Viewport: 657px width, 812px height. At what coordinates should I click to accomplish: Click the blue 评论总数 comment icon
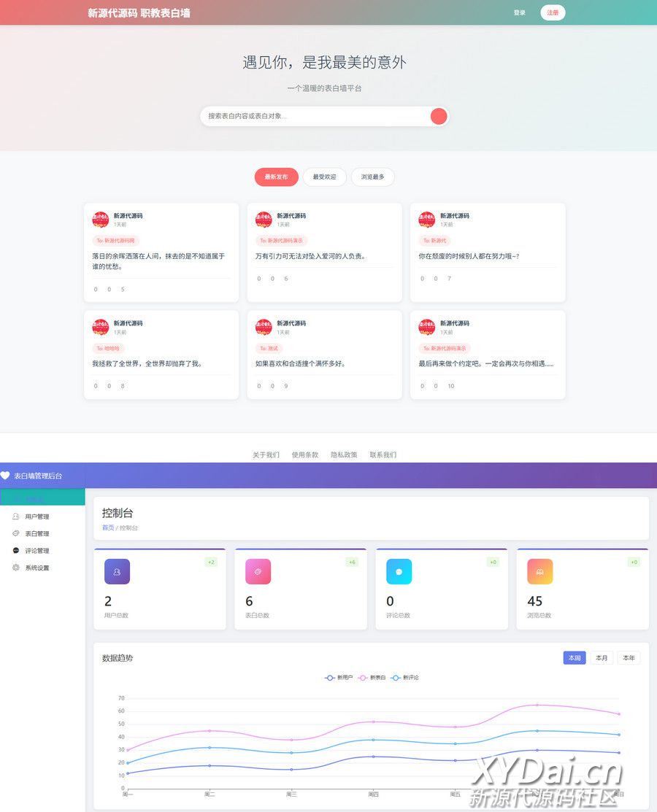click(399, 571)
